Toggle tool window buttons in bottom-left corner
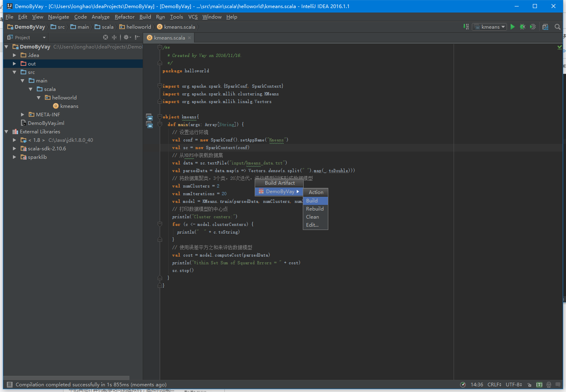The height and width of the screenshot is (392, 566). (x=10, y=385)
